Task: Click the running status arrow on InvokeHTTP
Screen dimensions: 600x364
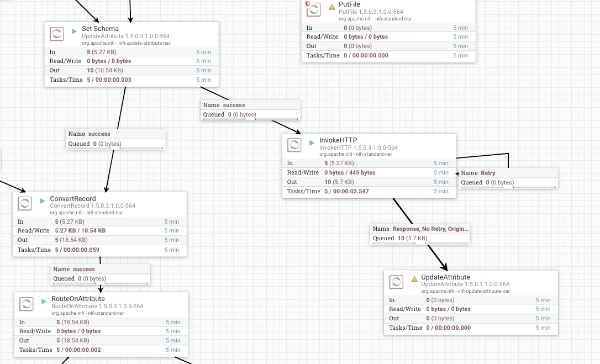Action: click(x=312, y=143)
